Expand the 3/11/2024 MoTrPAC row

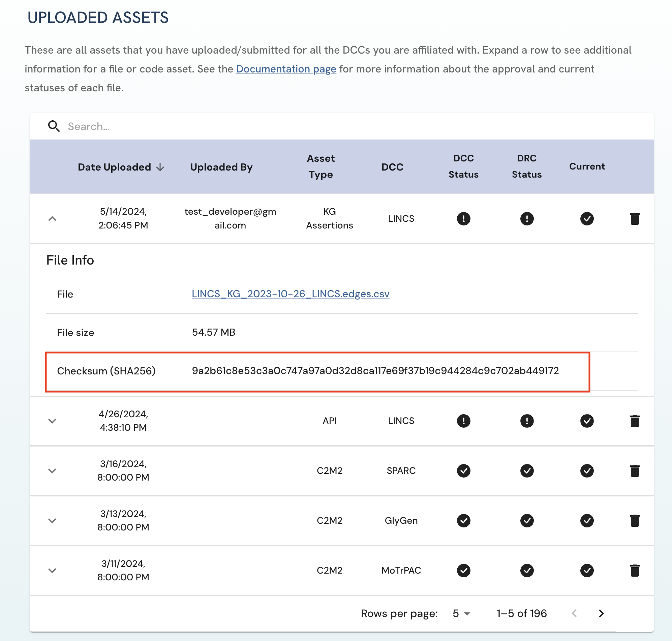pos(52,570)
